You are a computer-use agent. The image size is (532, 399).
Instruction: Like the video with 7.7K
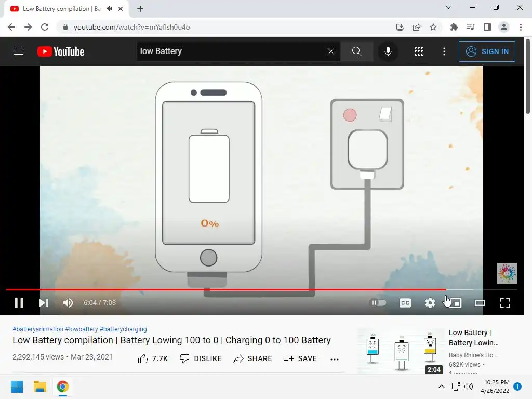(153, 358)
